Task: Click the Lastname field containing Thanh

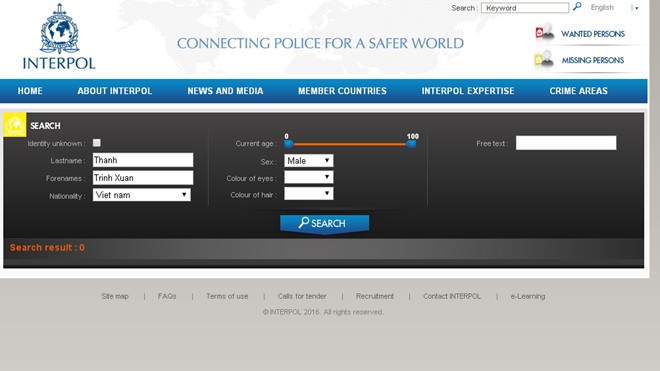Action: [x=143, y=160]
